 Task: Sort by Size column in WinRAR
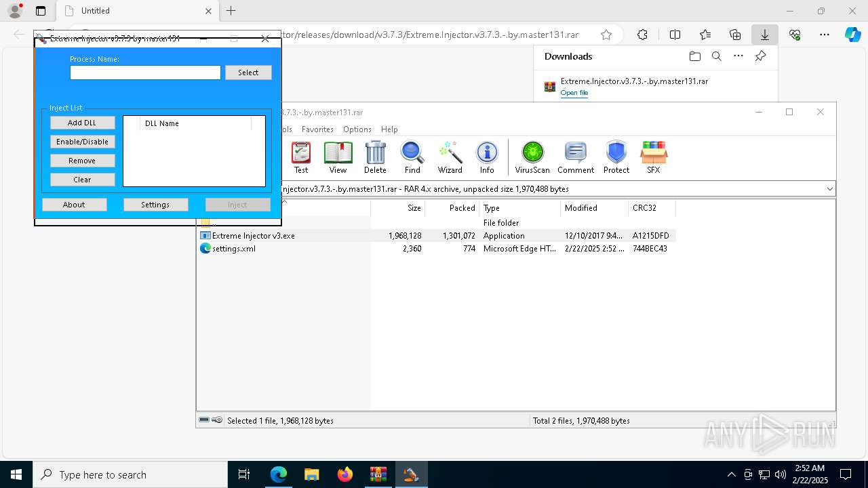pyautogui.click(x=398, y=208)
